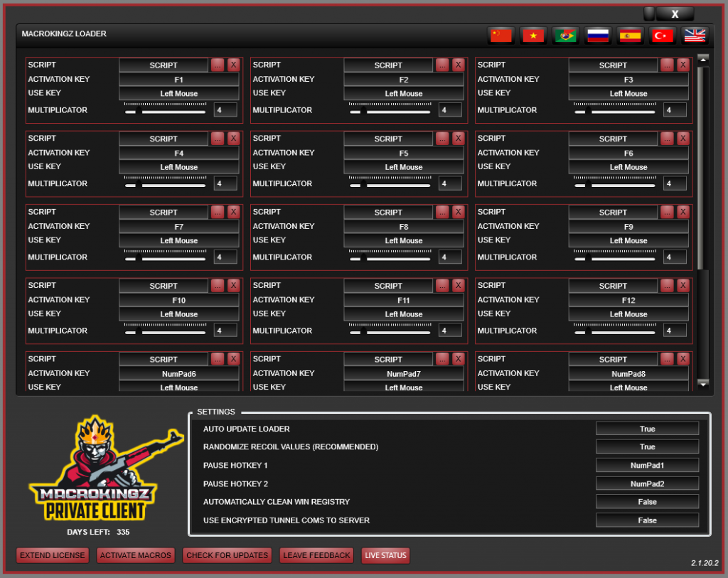
Task: Open browse button for the F10 slot
Action: click(x=218, y=286)
